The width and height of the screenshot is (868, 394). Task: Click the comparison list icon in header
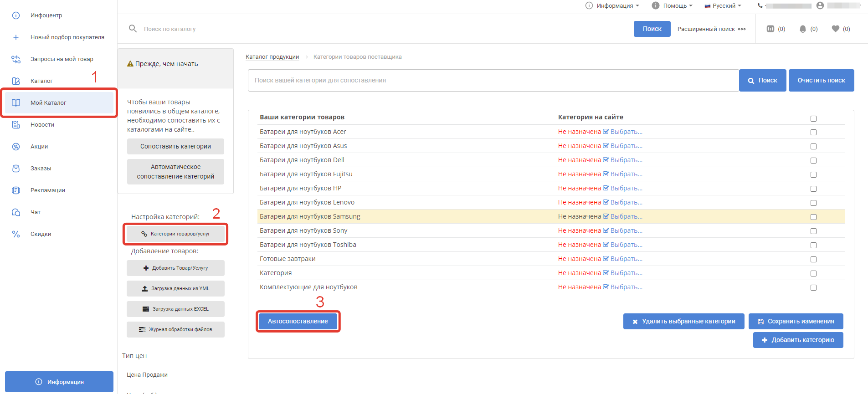pos(770,29)
